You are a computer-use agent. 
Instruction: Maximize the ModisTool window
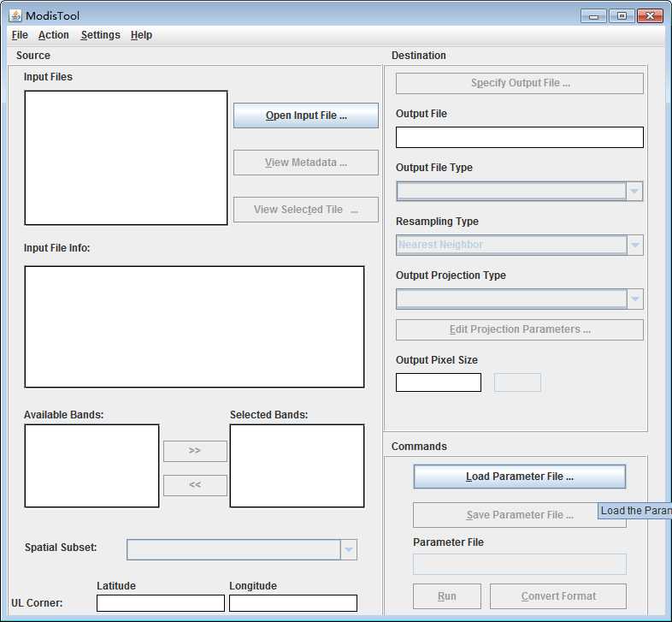tap(622, 16)
